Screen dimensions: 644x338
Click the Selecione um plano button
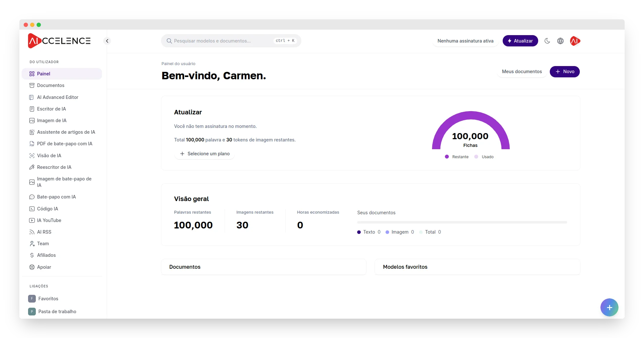(x=205, y=154)
